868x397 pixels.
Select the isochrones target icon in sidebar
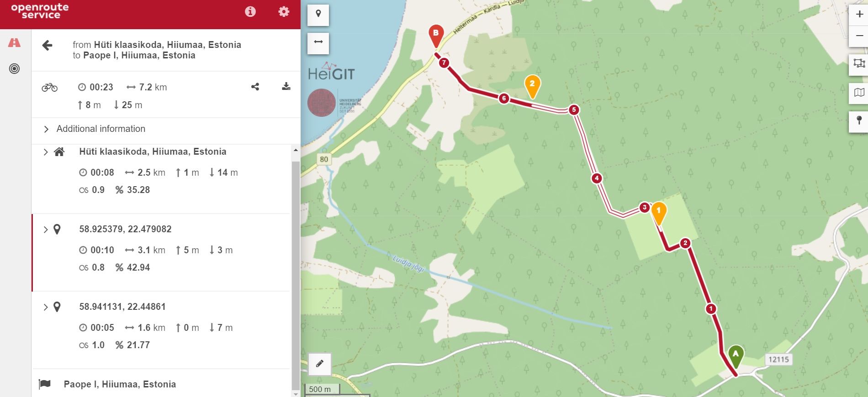click(15, 69)
